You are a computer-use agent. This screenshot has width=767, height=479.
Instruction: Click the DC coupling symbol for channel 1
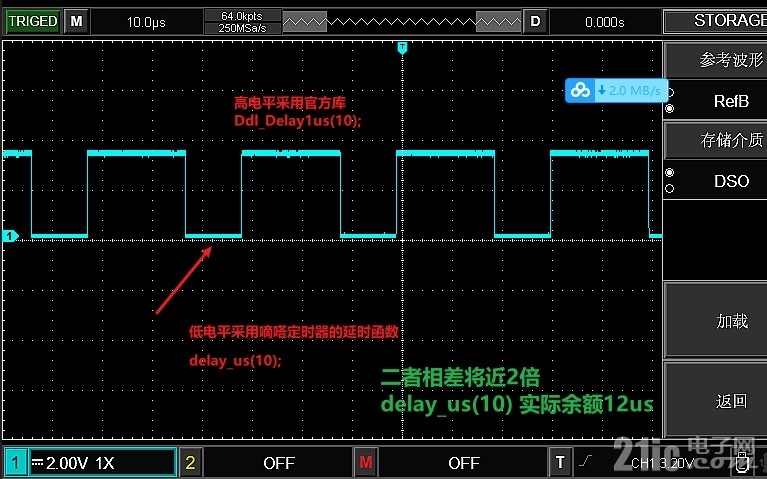point(37,462)
